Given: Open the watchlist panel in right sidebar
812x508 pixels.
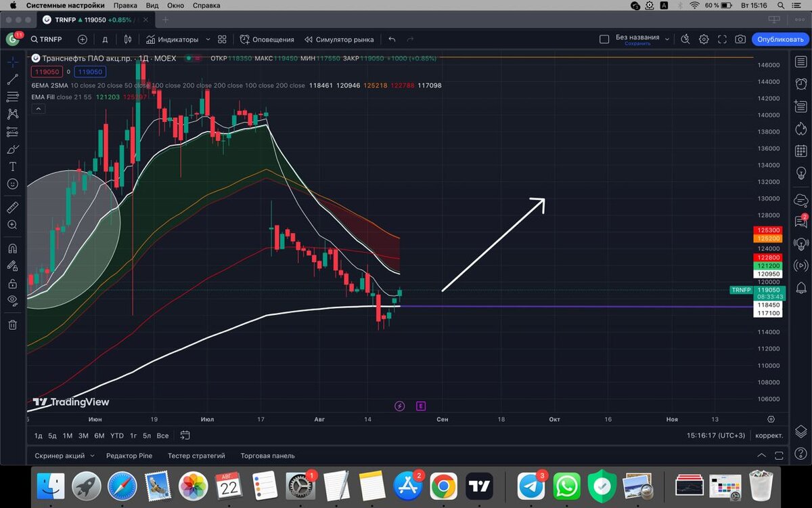Looking at the screenshot, I should [801, 62].
